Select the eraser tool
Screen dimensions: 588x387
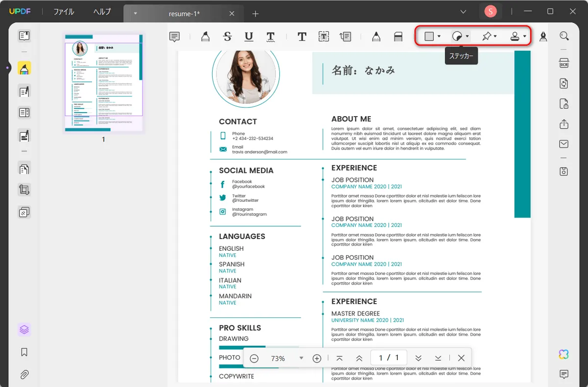(x=398, y=36)
